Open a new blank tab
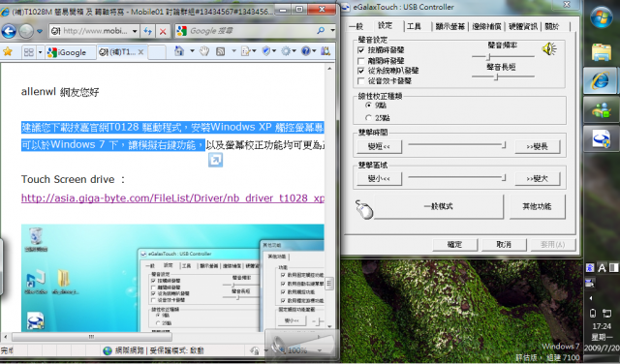The image size is (620, 364). (x=157, y=52)
